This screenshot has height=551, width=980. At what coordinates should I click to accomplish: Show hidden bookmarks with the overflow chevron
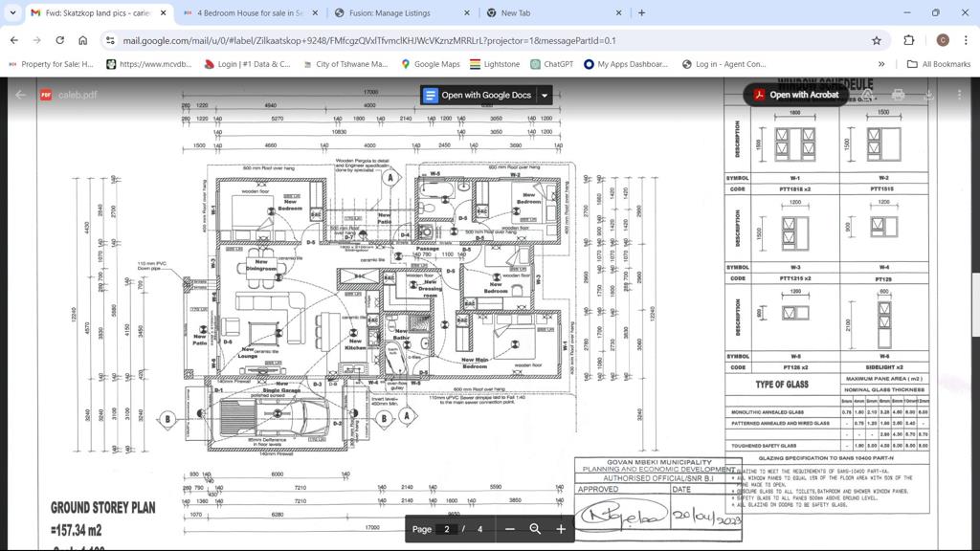(x=883, y=64)
